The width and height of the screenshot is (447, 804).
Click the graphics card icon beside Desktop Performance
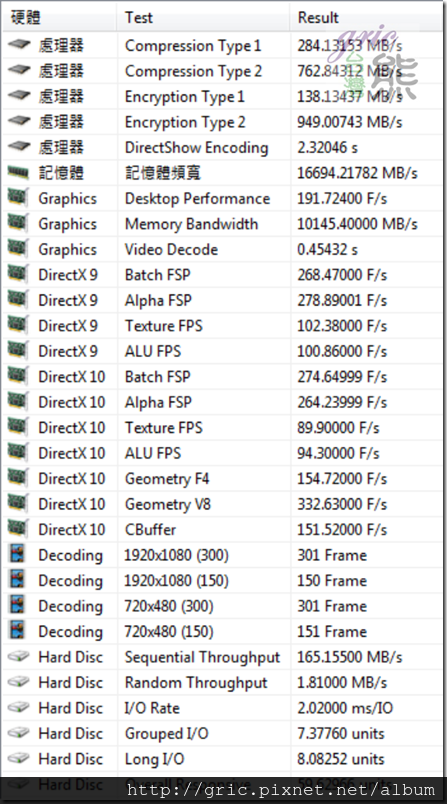coord(18,197)
